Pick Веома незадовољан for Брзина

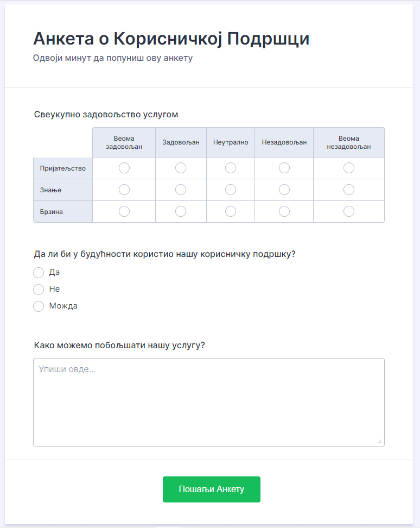click(349, 211)
